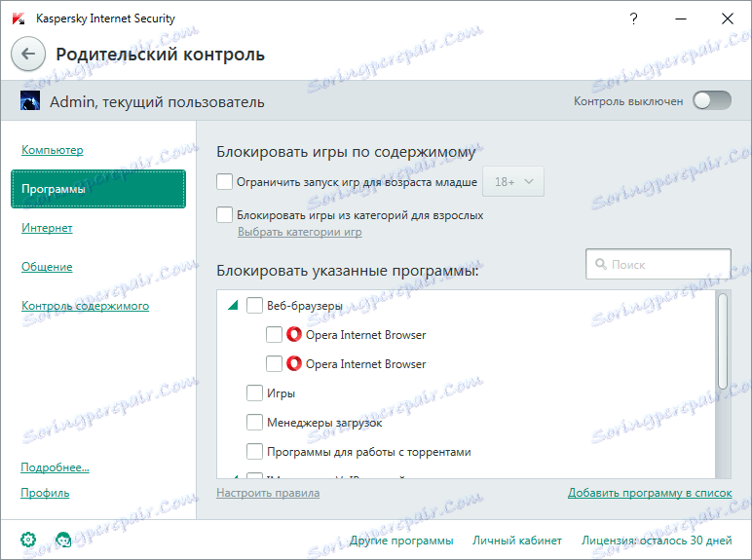Toggle the parental control switch on

(x=712, y=100)
